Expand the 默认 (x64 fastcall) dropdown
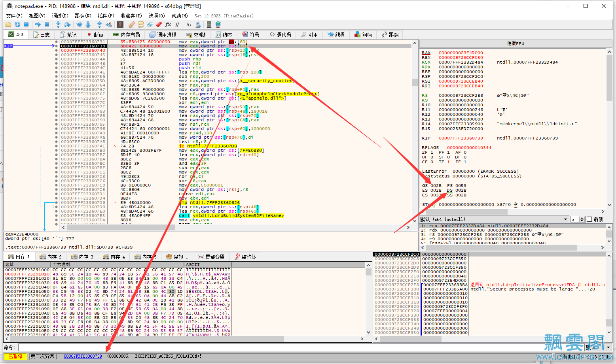 point(494,219)
